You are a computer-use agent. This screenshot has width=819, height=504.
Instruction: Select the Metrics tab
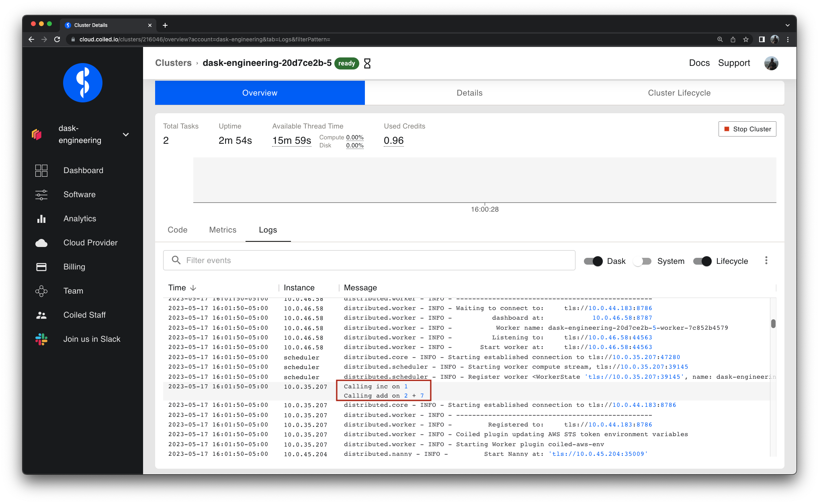tap(222, 230)
